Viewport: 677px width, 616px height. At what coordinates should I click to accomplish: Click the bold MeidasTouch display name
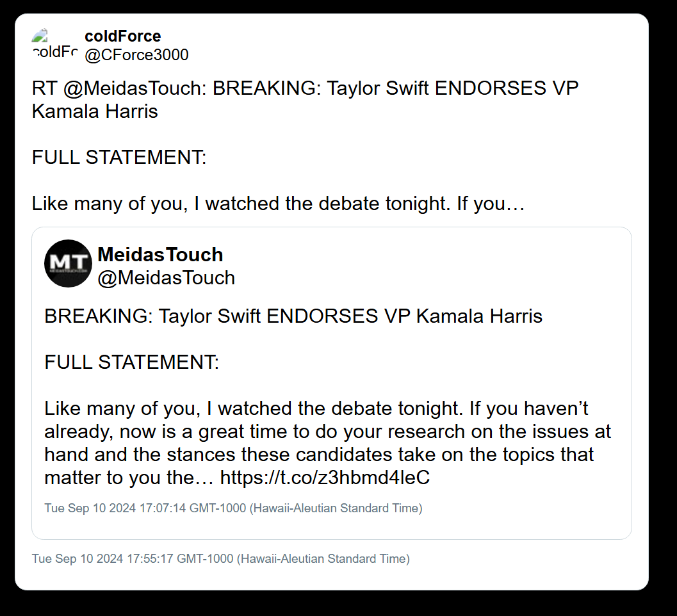point(160,255)
